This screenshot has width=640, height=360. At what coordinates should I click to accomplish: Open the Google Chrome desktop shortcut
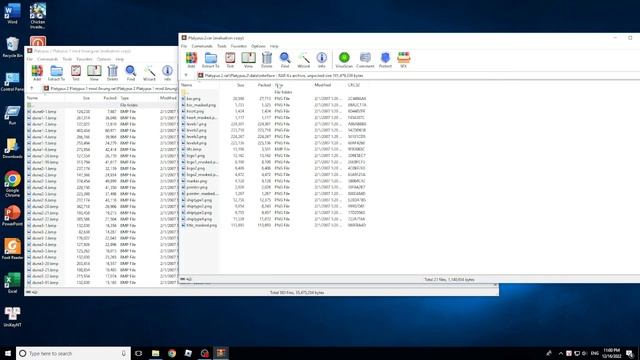[12, 184]
